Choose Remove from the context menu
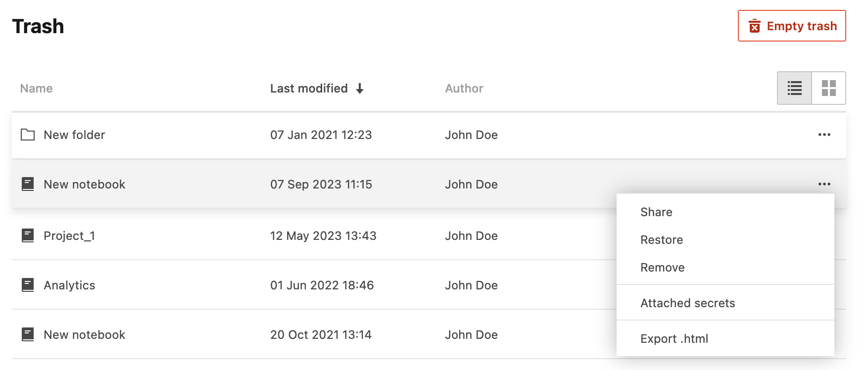Screen dimensions: 868x370 click(x=662, y=268)
